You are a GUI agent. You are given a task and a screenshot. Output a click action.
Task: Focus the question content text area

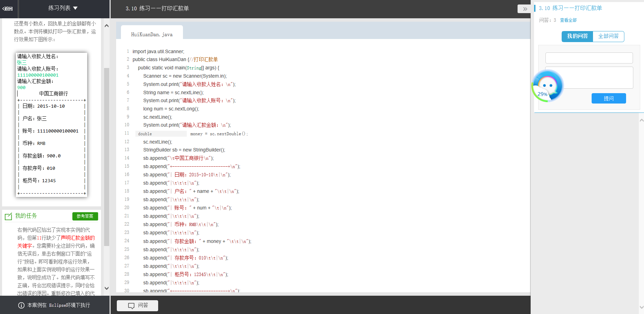pyautogui.click(x=589, y=78)
